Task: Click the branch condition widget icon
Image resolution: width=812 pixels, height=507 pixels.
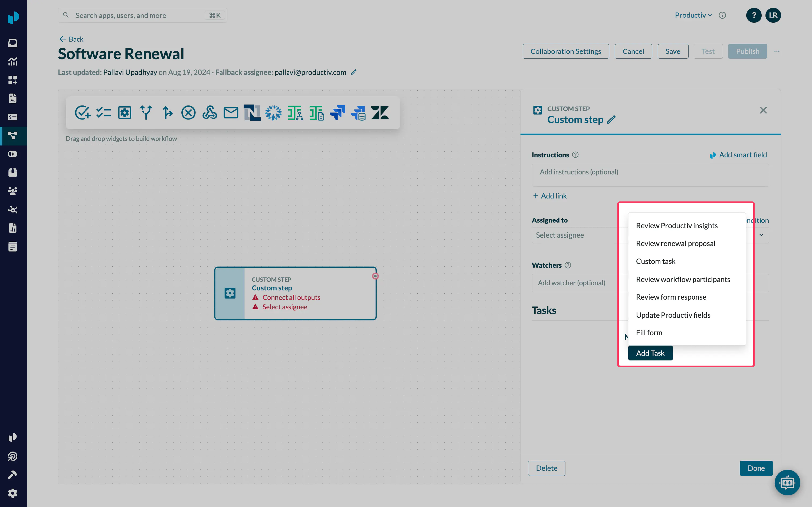Action: tap(146, 113)
